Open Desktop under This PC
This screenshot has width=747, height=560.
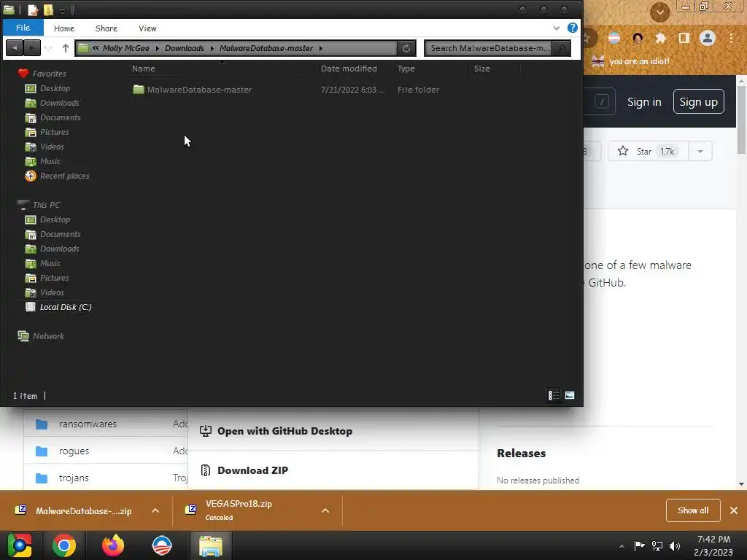55,219
